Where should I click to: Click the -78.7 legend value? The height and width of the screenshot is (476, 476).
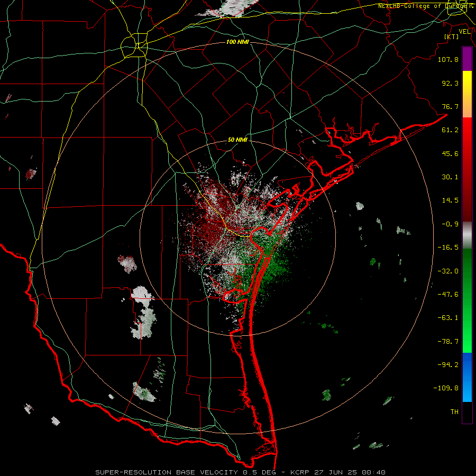(448, 342)
